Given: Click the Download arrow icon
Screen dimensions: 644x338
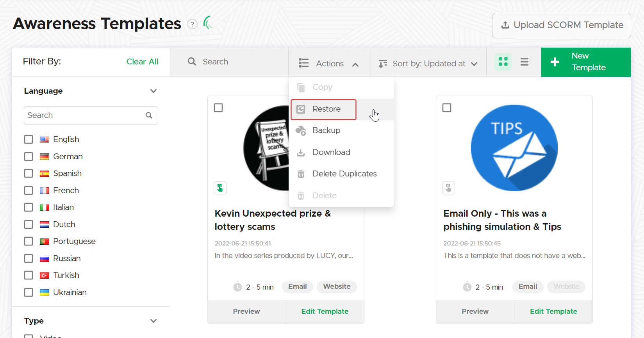Looking at the screenshot, I should pos(301,153).
